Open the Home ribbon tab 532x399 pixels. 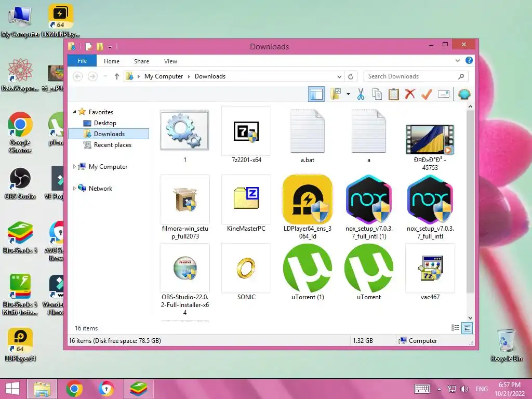pyautogui.click(x=112, y=61)
